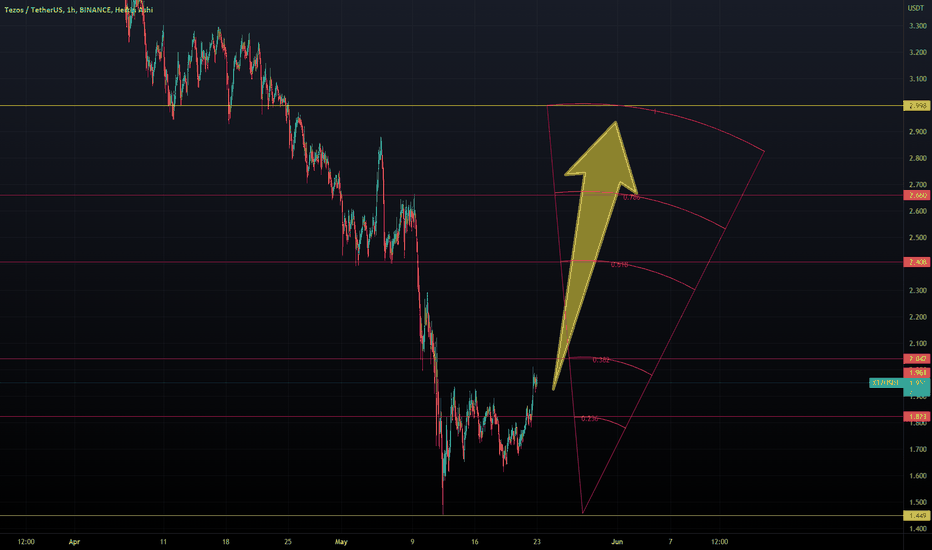Image resolution: width=932 pixels, height=550 pixels.
Task: Select the 0.382 Fibonacci arc label
Action: (601, 360)
